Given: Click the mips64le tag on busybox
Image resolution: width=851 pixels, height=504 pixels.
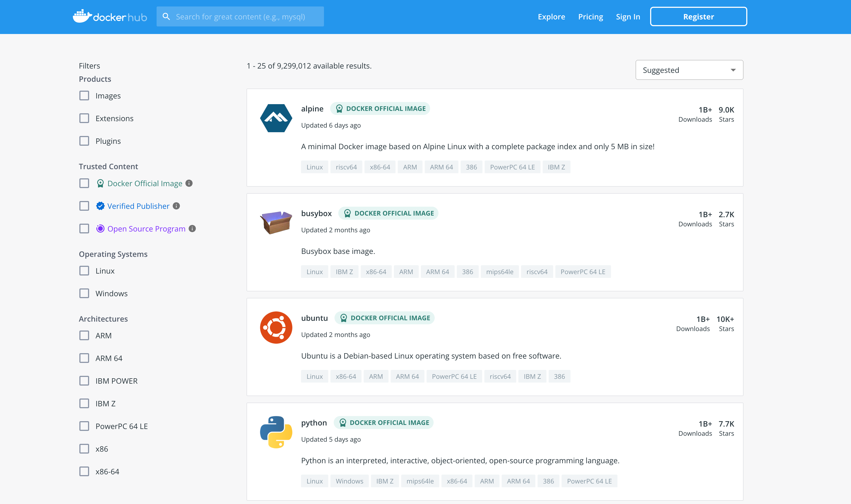Looking at the screenshot, I should 499,272.
